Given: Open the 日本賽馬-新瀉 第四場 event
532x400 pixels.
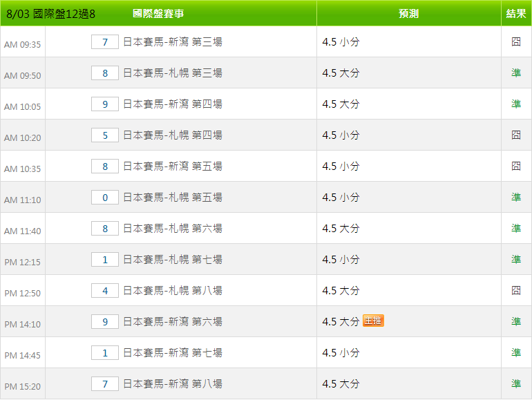Looking at the screenshot, I should [173, 104].
